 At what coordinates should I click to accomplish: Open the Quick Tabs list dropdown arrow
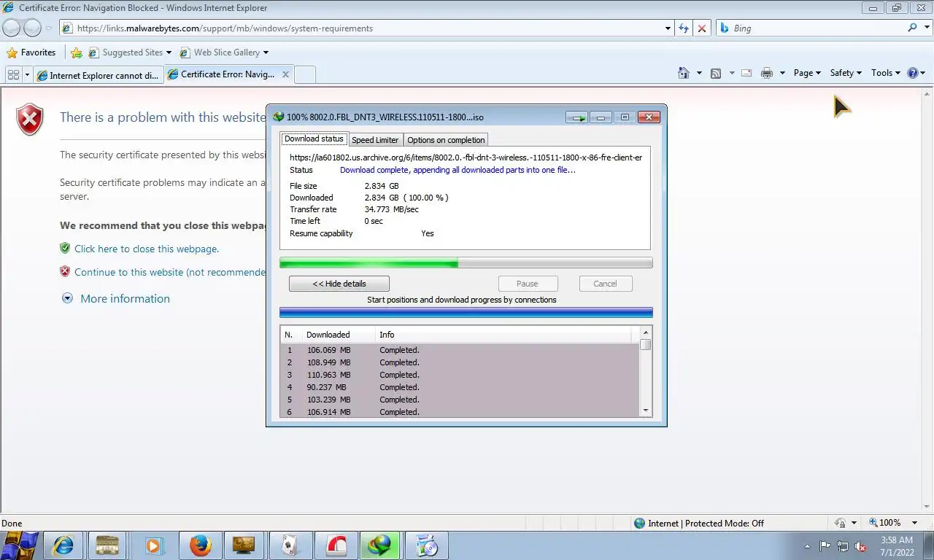click(28, 74)
